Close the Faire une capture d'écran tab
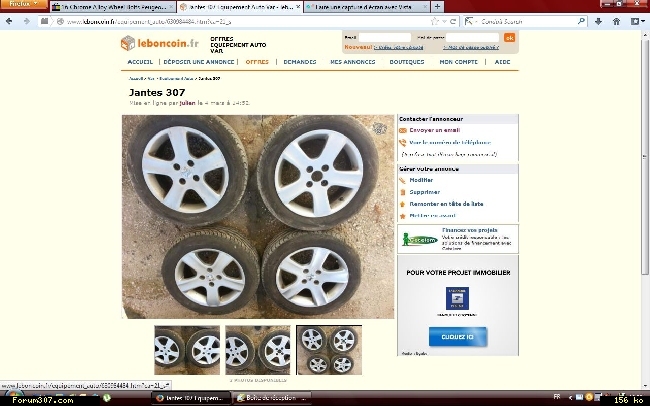Screen dimensions: 650x406 (x=425, y=7)
